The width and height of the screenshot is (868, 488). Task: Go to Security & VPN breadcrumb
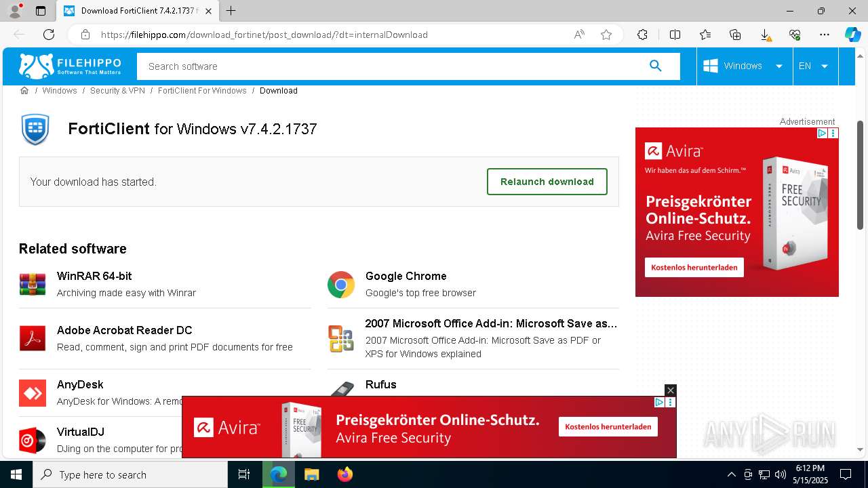pyautogui.click(x=117, y=90)
